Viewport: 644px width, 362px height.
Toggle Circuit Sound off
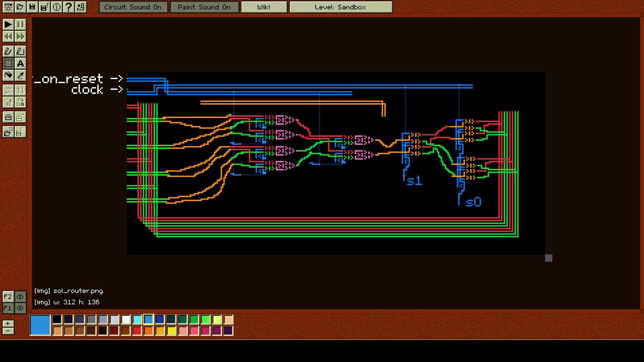pyautogui.click(x=133, y=7)
